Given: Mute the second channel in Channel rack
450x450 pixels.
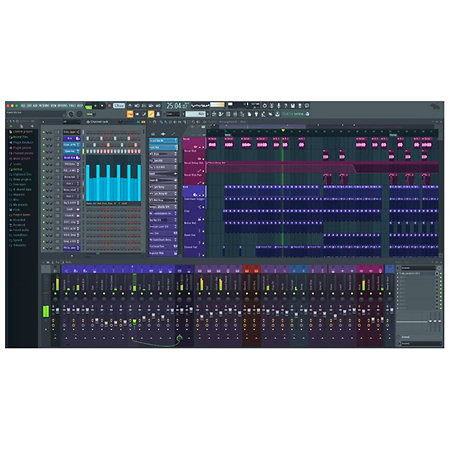Looking at the screenshot, I should (x=44, y=138).
